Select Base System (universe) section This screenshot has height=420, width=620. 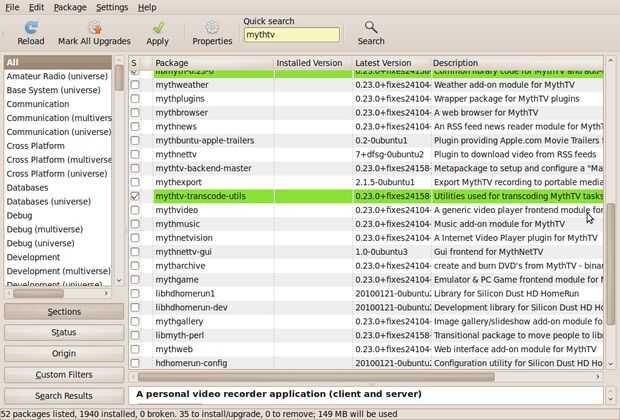[58, 90]
